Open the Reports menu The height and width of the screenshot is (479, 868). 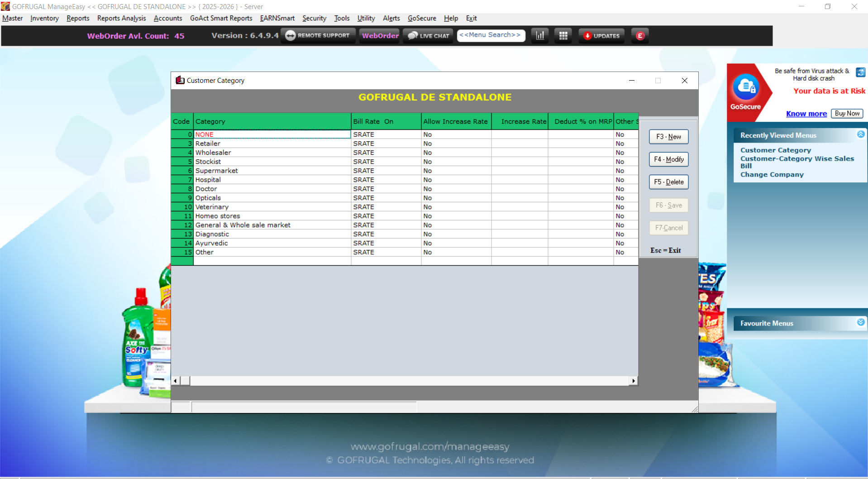pos(78,18)
